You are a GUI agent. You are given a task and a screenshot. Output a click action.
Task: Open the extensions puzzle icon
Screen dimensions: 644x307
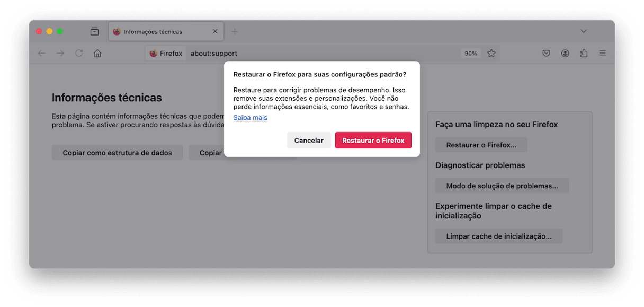pos(584,53)
